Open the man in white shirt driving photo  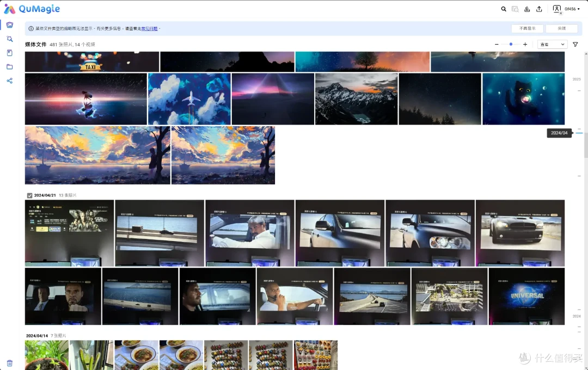[250, 233]
